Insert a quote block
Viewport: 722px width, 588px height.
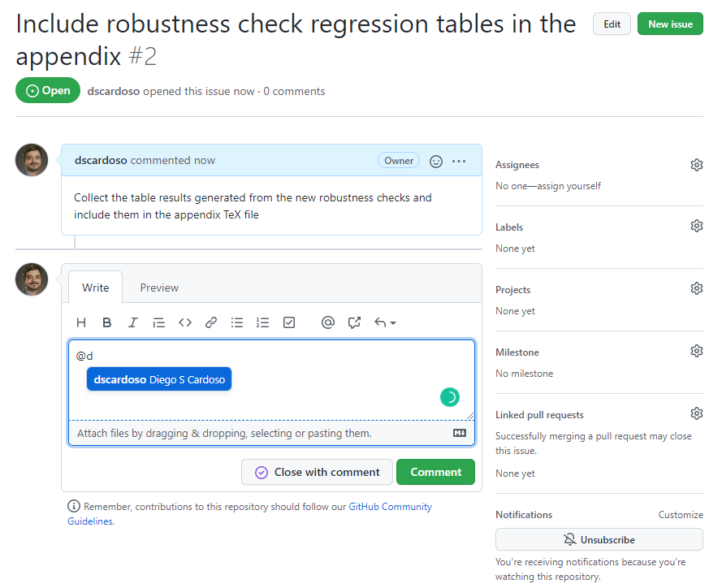(x=159, y=322)
